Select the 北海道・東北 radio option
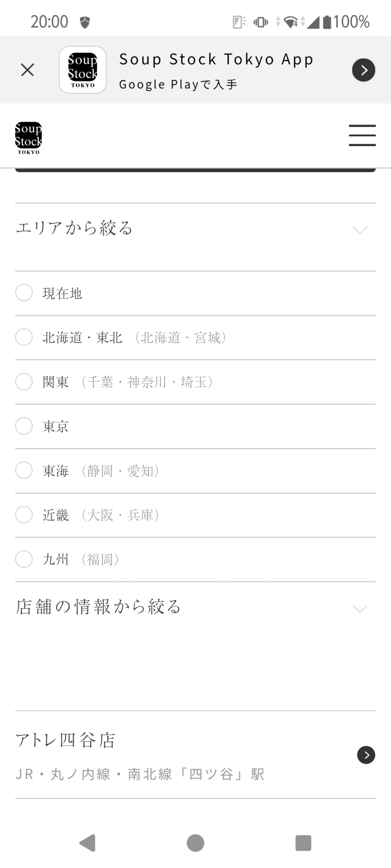The image size is (391, 868). pos(24,337)
